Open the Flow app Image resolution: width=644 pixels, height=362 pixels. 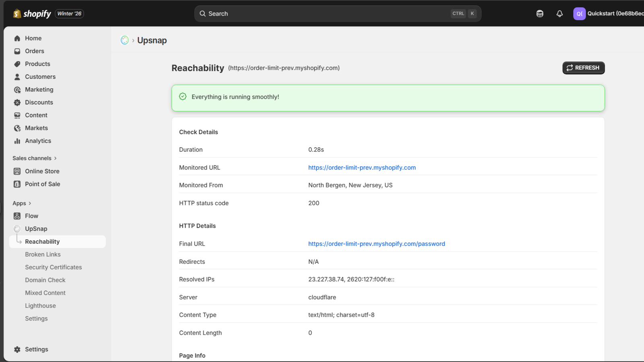click(x=31, y=216)
